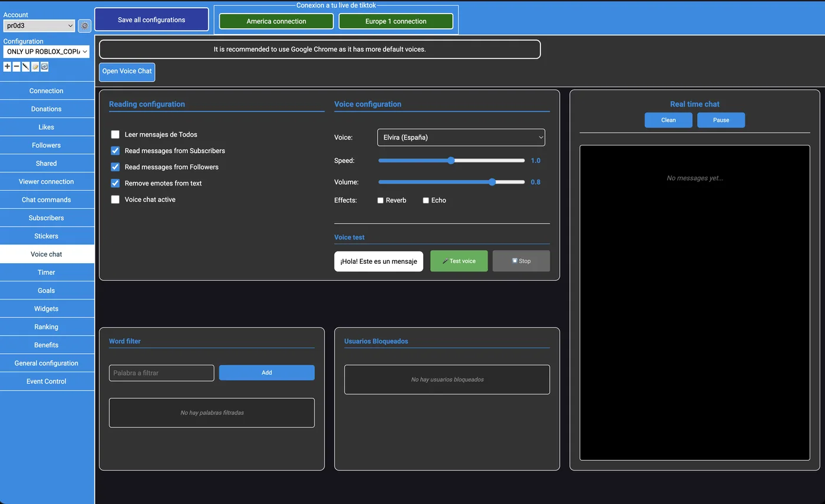Add a new configuration with the plus icon
The width and height of the screenshot is (825, 504).
click(x=7, y=67)
